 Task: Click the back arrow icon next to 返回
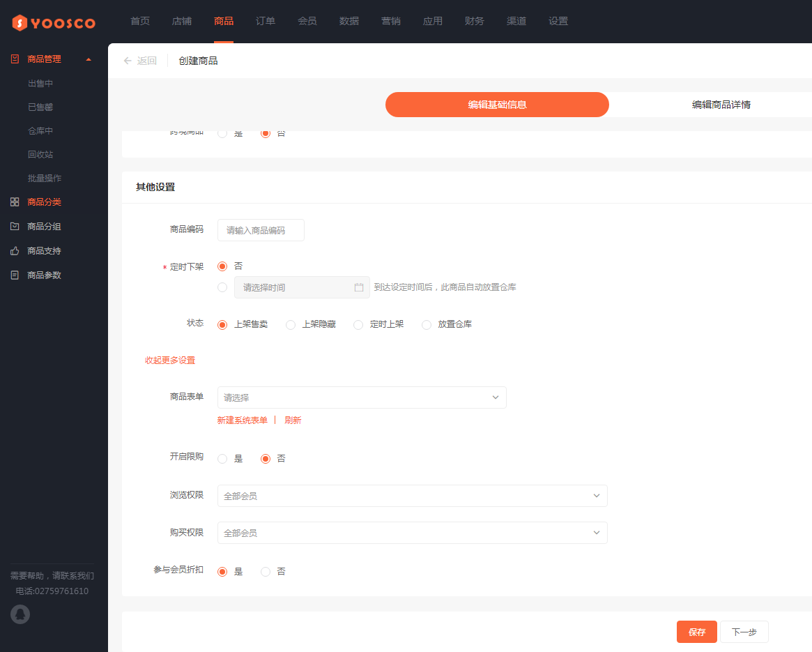pos(128,61)
